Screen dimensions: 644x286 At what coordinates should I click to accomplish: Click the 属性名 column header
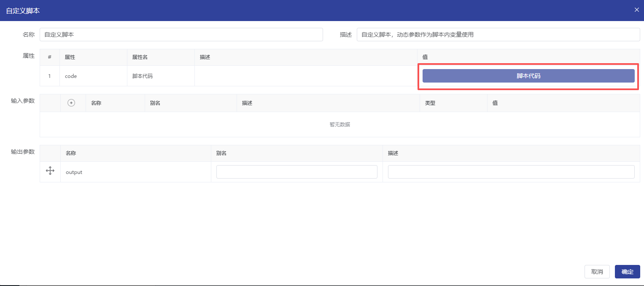[140, 57]
